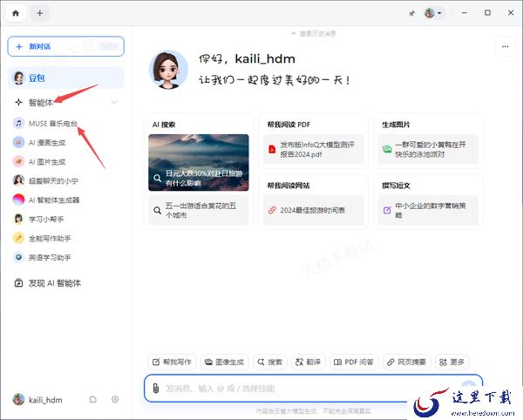Click the feedback chat bubble icon

tap(93, 399)
